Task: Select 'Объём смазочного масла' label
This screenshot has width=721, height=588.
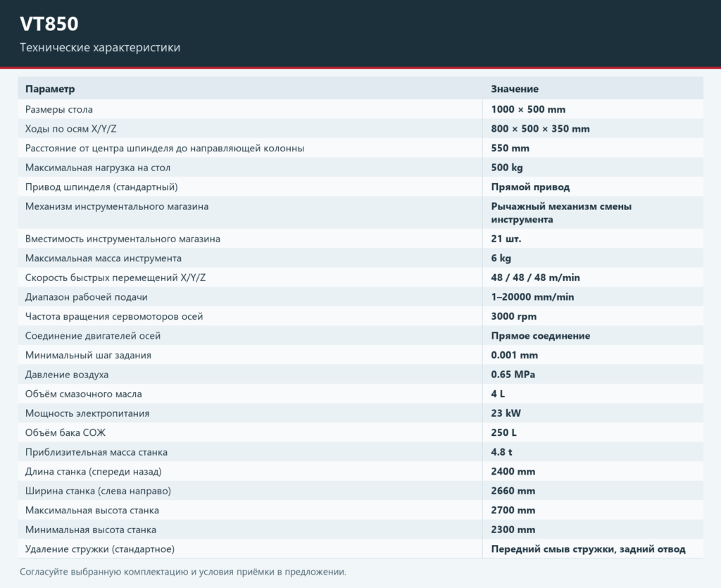Action: click(84, 394)
